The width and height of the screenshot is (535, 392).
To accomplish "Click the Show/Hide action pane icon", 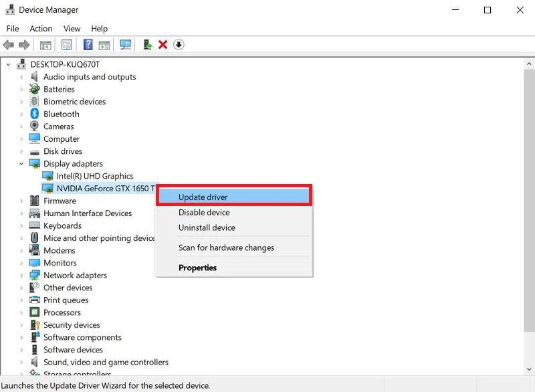I will coord(104,45).
